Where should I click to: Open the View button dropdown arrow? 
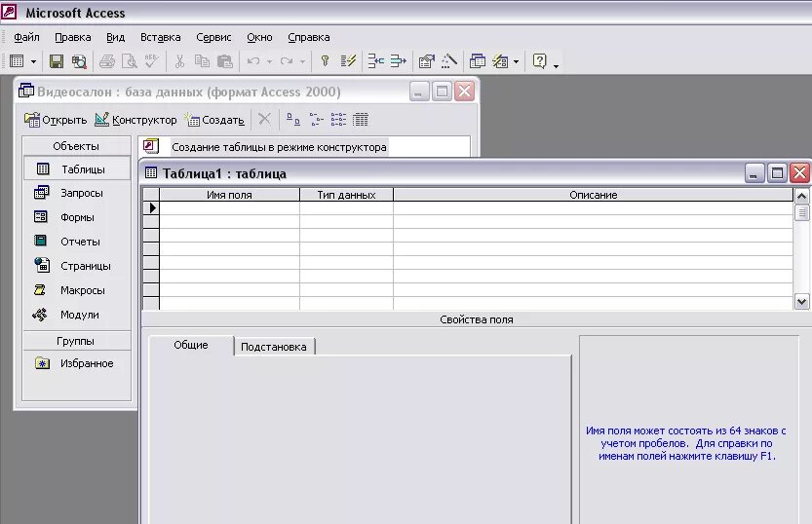(x=33, y=62)
